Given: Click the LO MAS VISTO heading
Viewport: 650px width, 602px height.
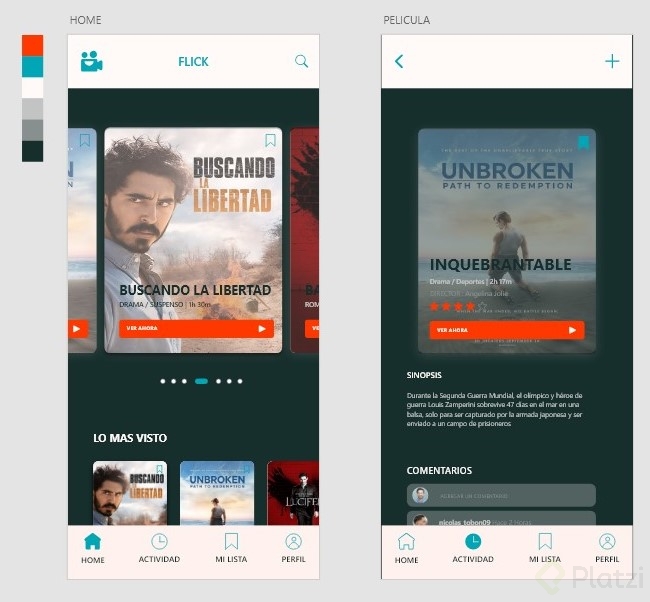Looking at the screenshot, I should (x=130, y=438).
